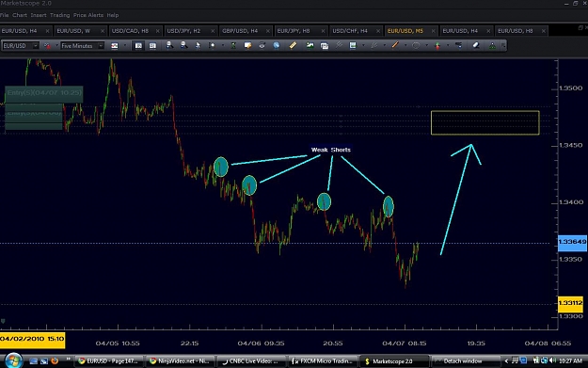
Task: Open the EUR/USD symbol dropdown
Action: pyautogui.click(x=35, y=46)
